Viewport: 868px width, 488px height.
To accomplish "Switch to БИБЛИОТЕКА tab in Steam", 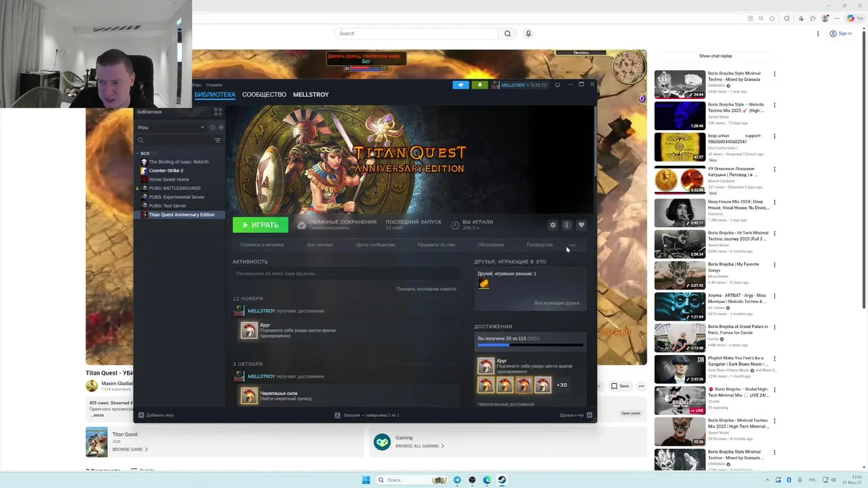I will tap(214, 94).
